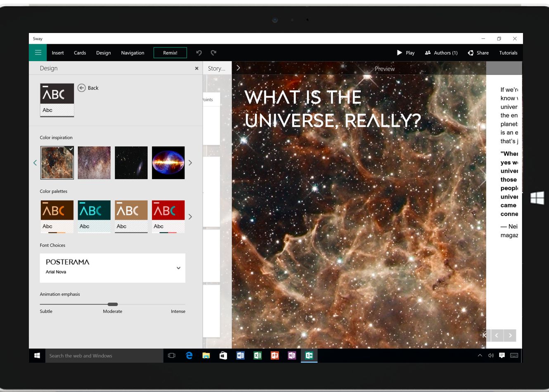Screen dimensions: 549x392
Task: Open the Authors (1) panel
Action: point(441,52)
